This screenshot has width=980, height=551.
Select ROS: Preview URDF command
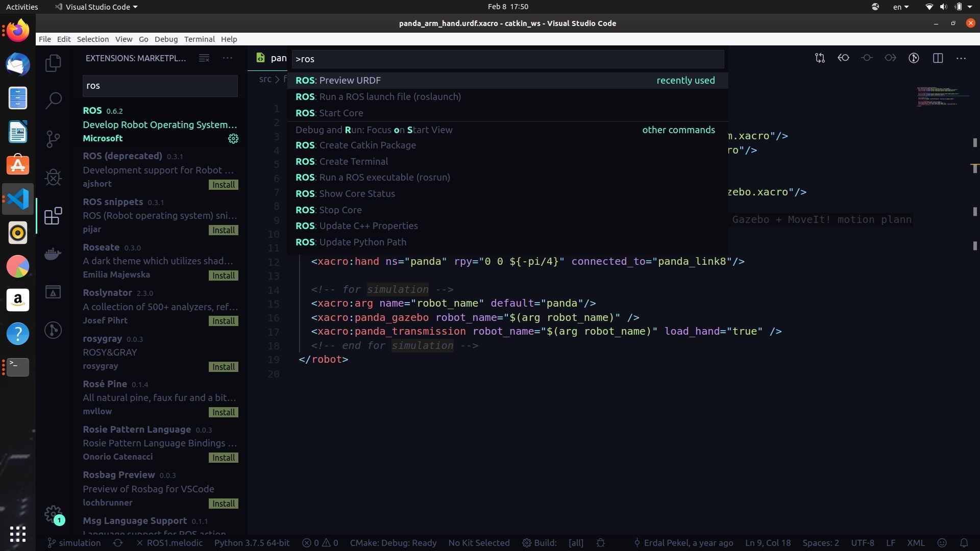[508, 80]
